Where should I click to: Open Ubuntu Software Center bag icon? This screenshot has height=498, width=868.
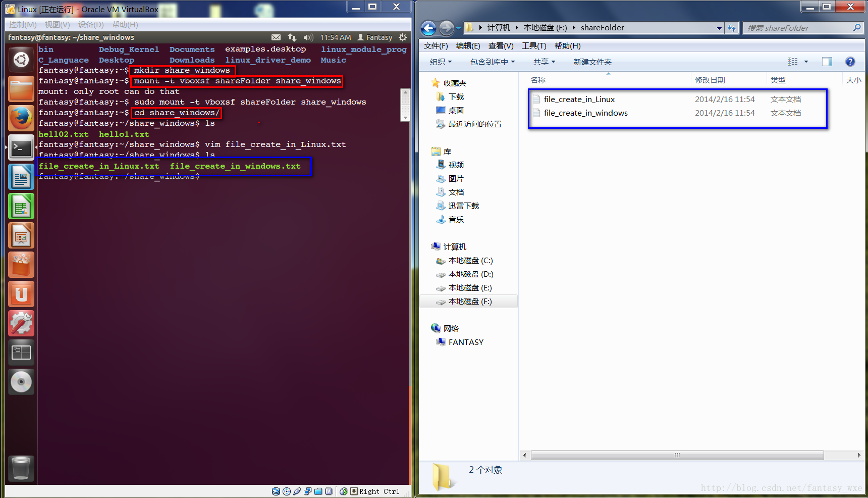coord(21,265)
